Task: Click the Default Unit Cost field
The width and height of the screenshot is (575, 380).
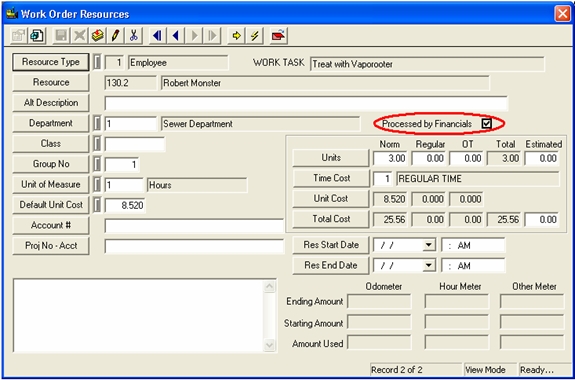Action: [x=125, y=205]
